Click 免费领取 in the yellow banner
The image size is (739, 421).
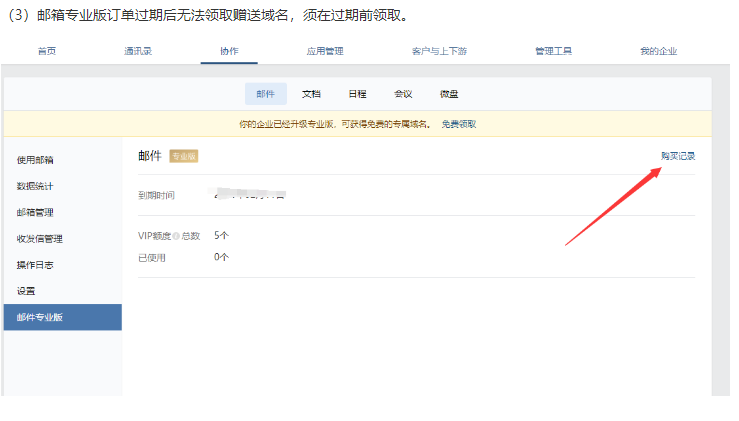[x=459, y=124]
